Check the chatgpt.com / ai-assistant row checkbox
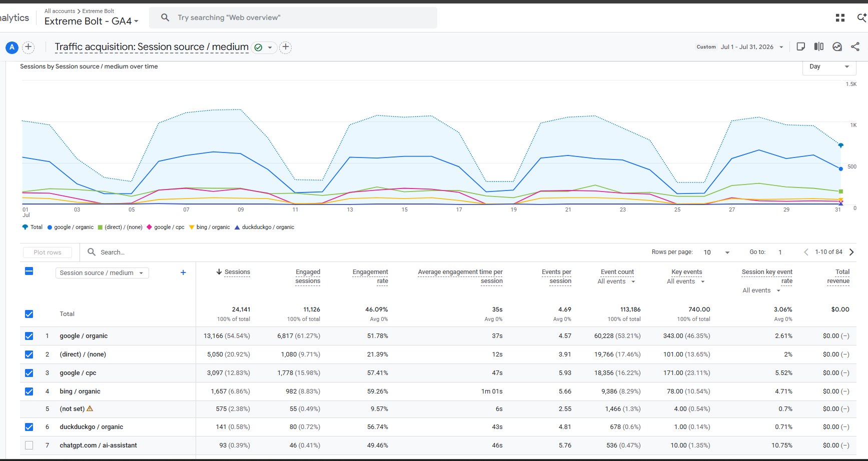Image resolution: width=868 pixels, height=461 pixels. [29, 445]
